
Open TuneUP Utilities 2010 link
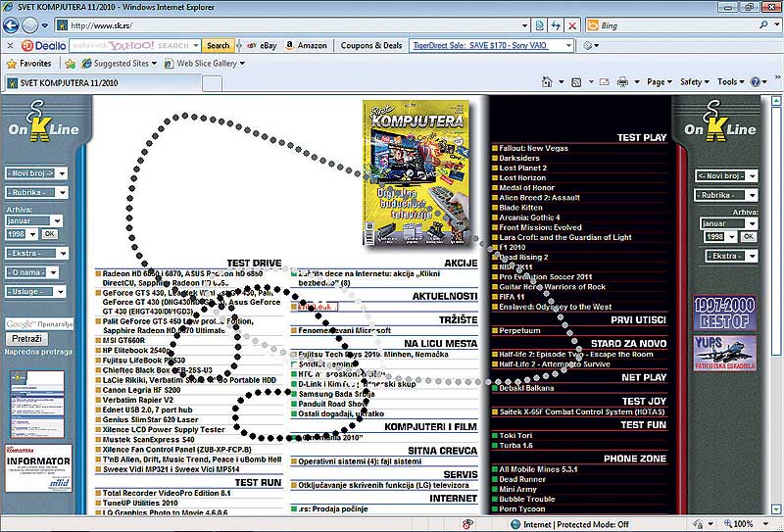(x=140, y=503)
